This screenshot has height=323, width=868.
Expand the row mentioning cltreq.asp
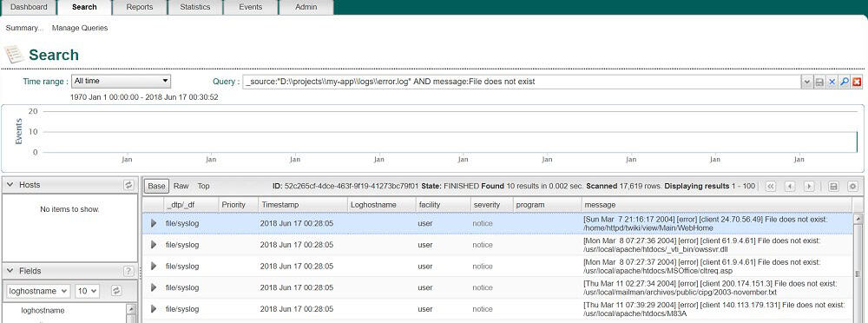(154, 266)
